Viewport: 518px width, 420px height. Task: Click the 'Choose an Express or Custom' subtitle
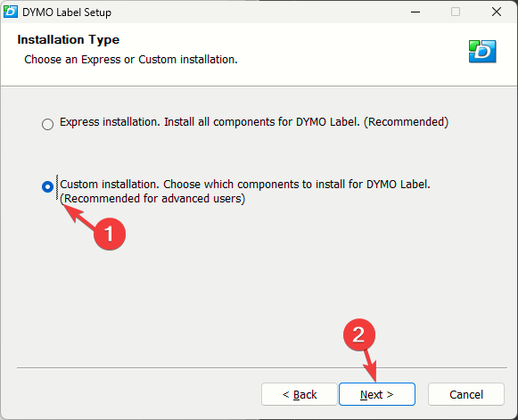[x=131, y=60]
